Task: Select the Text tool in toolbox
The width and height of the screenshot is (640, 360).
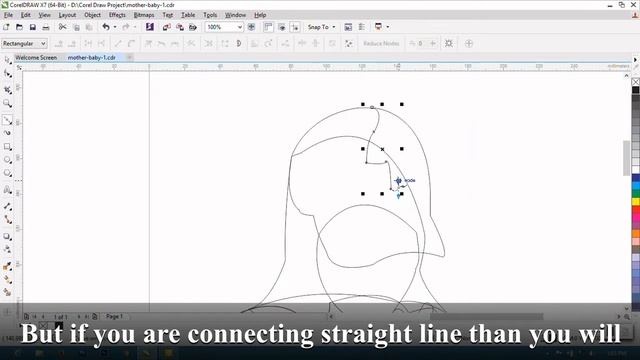Action: click(x=7, y=190)
